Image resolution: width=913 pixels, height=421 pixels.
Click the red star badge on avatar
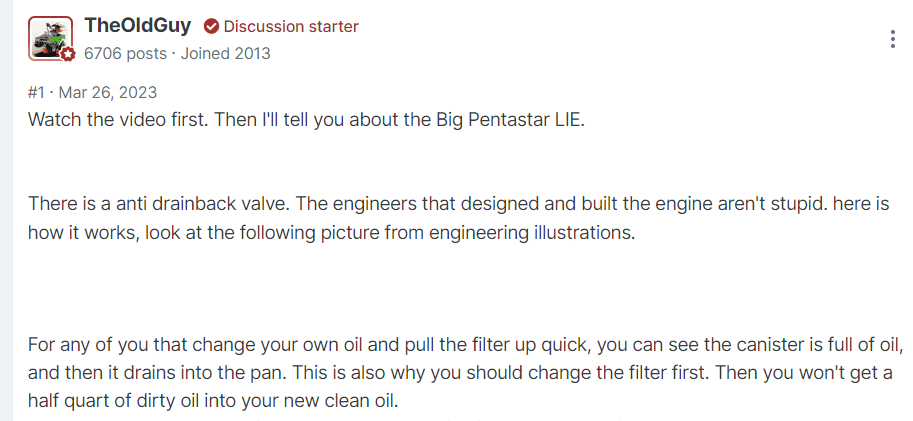pyautogui.click(x=68, y=55)
